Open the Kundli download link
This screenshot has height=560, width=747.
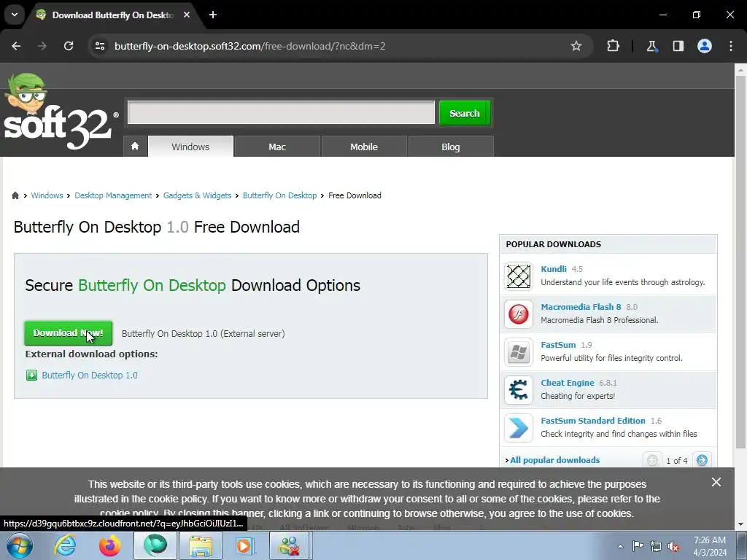pos(554,269)
